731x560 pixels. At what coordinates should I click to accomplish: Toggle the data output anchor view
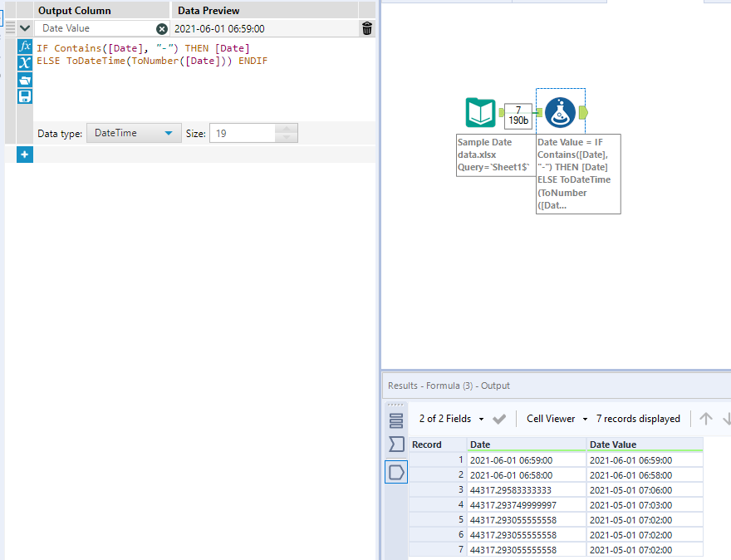[x=396, y=472]
